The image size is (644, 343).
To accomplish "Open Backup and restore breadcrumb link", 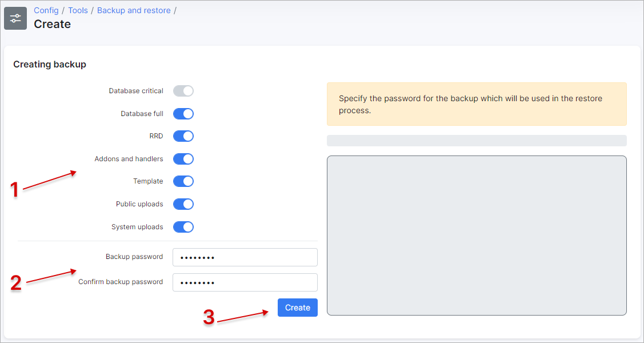I will point(134,10).
